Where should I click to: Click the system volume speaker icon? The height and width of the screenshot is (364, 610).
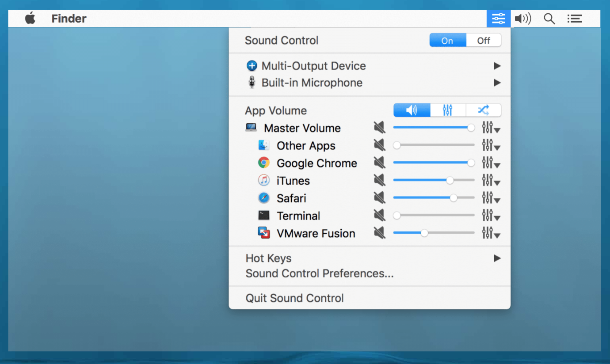(x=523, y=19)
